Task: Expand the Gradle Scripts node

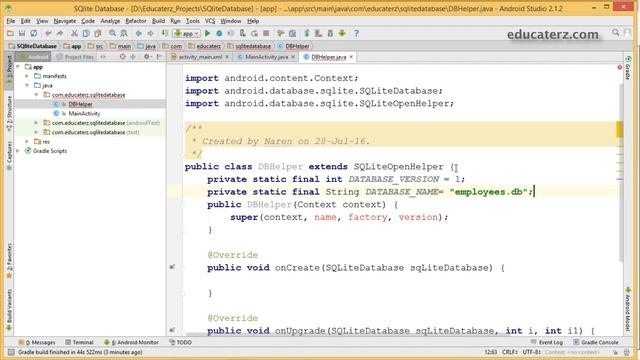Action: click(x=18, y=151)
